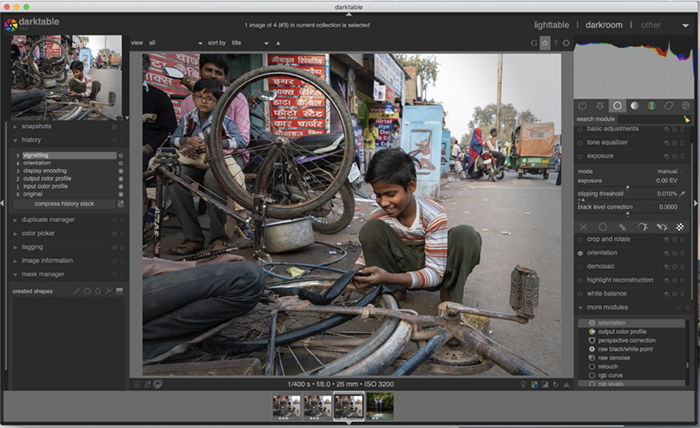Enable crop and rotate module
The image size is (700, 428).
580,240
